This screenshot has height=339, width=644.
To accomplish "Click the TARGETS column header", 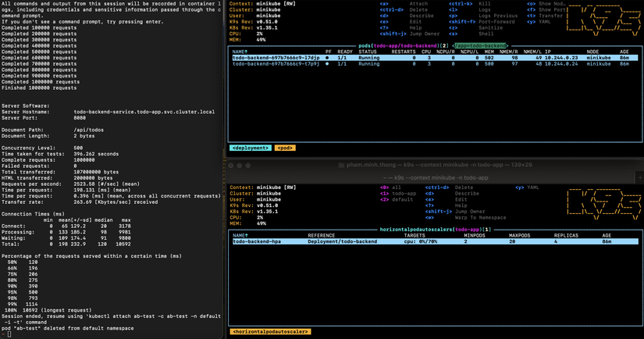I will tap(415, 235).
